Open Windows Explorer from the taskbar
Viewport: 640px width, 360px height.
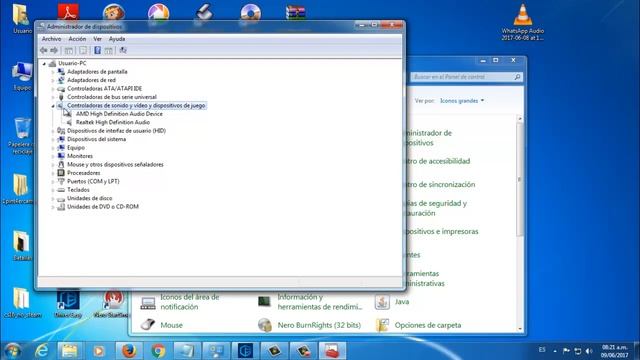click(70, 351)
